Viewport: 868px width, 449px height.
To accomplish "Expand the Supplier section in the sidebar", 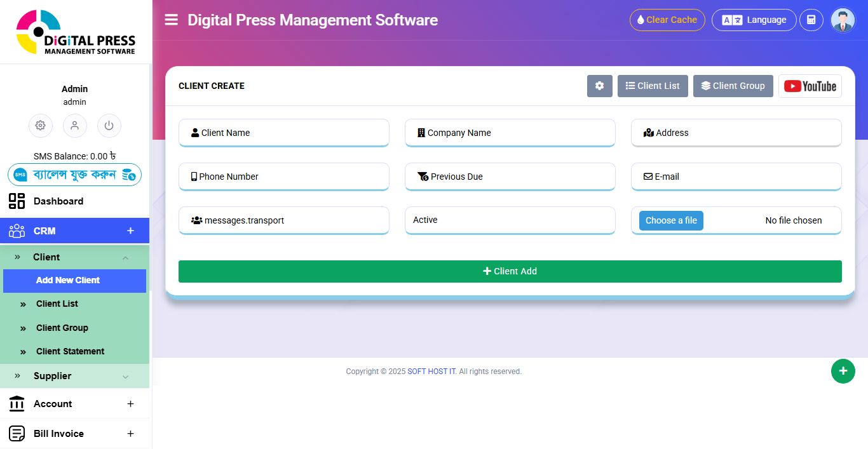I will point(125,376).
